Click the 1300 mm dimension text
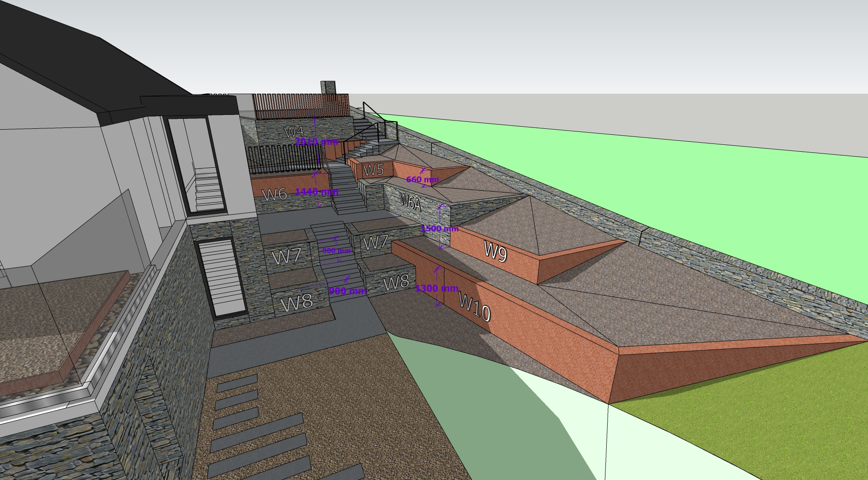Viewport: 868px width, 480px height. click(437, 288)
